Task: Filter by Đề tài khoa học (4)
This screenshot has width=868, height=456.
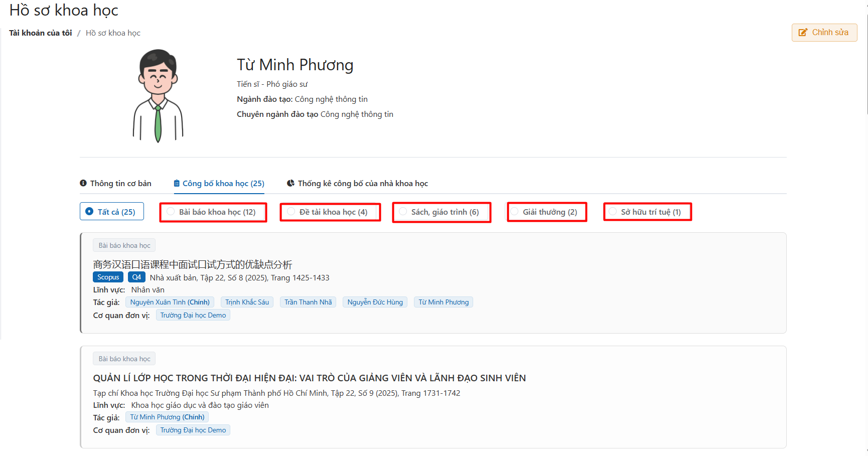Action: (291, 212)
